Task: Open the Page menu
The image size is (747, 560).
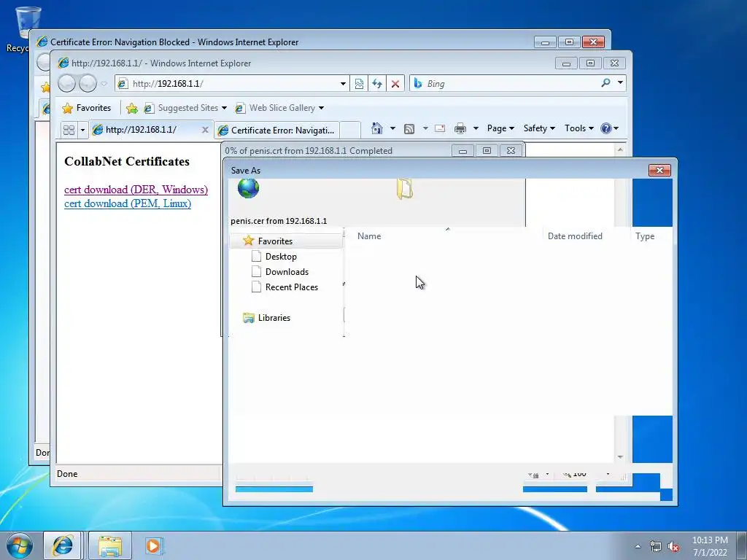Action: click(500, 128)
